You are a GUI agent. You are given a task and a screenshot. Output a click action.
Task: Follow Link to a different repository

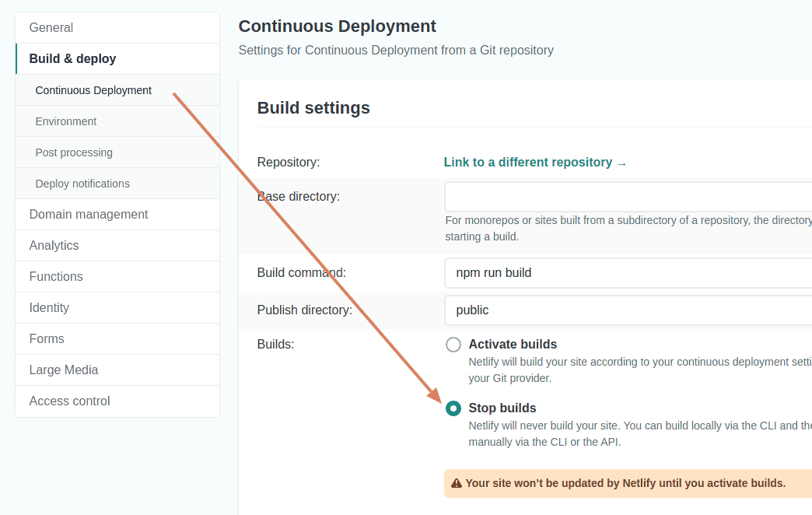tap(535, 162)
